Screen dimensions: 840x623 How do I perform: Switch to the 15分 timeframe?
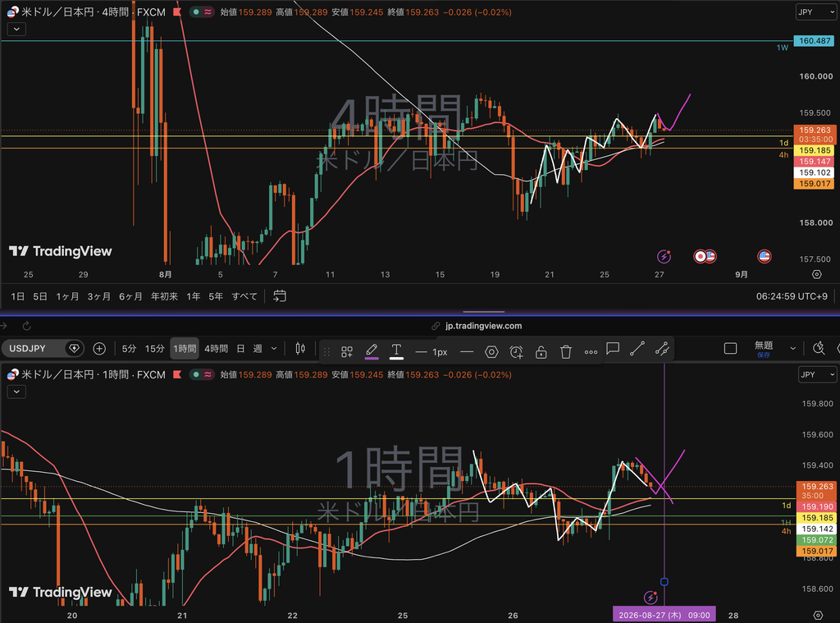coord(155,349)
